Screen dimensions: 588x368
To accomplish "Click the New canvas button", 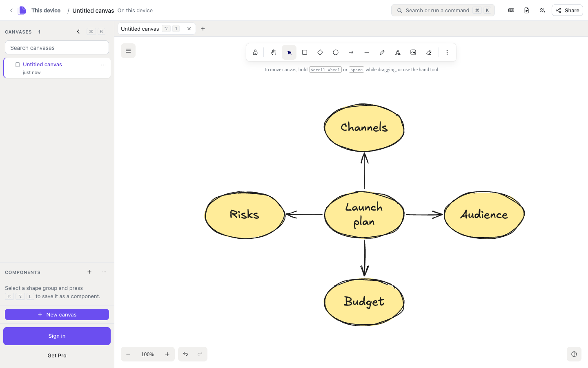I will click(57, 314).
